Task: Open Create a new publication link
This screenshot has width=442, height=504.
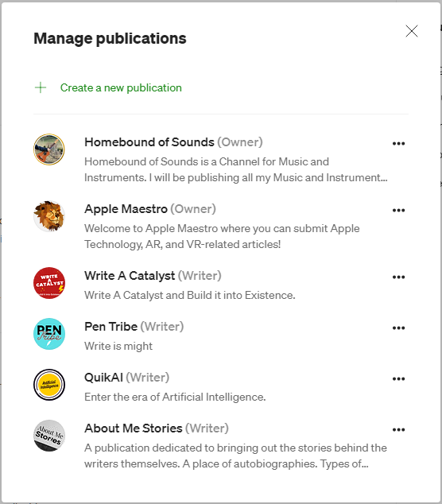Action: [x=121, y=87]
